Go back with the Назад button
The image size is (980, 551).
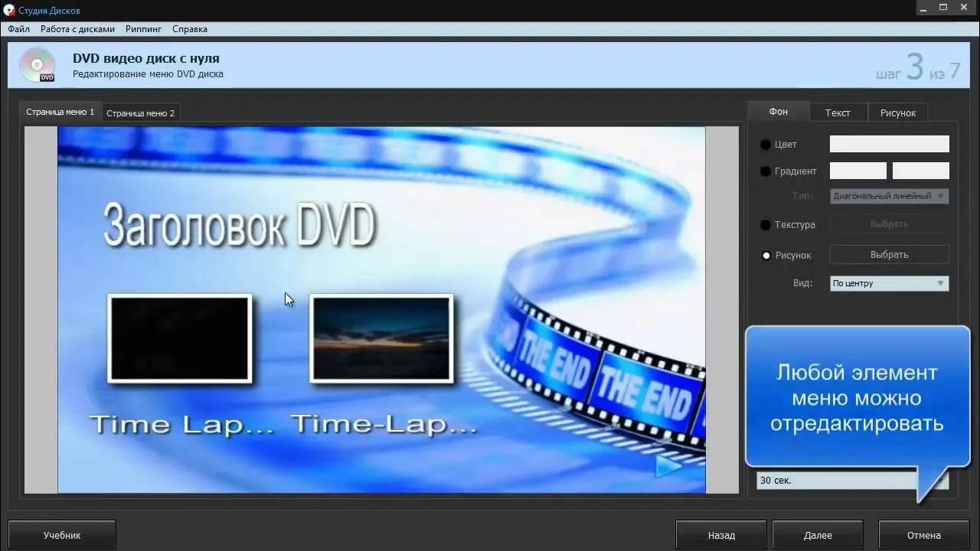[x=721, y=536]
